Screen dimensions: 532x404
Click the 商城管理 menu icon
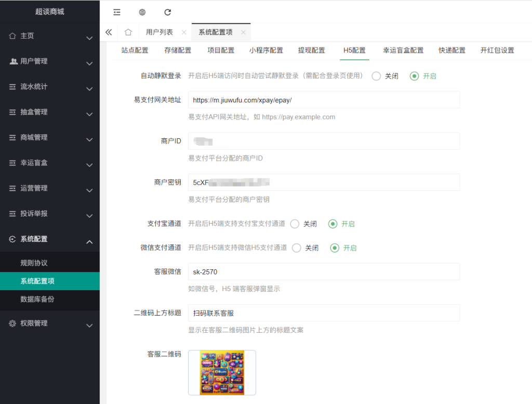pyautogui.click(x=12, y=137)
